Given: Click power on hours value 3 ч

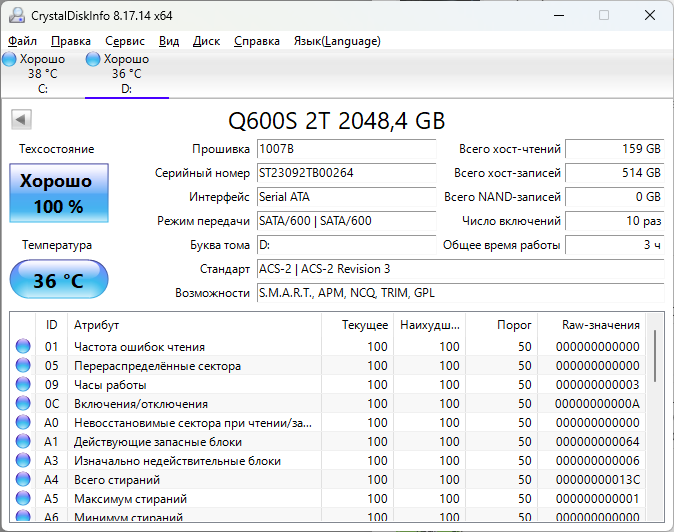Looking at the screenshot, I should click(615, 245).
